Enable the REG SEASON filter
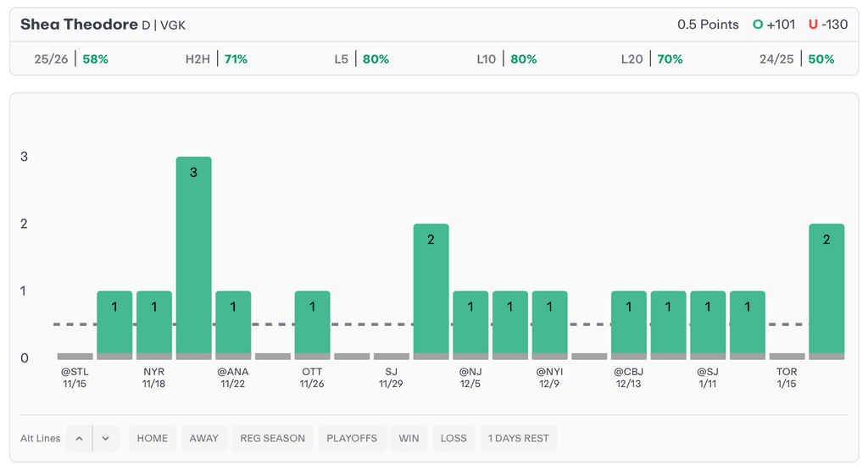 coord(272,438)
